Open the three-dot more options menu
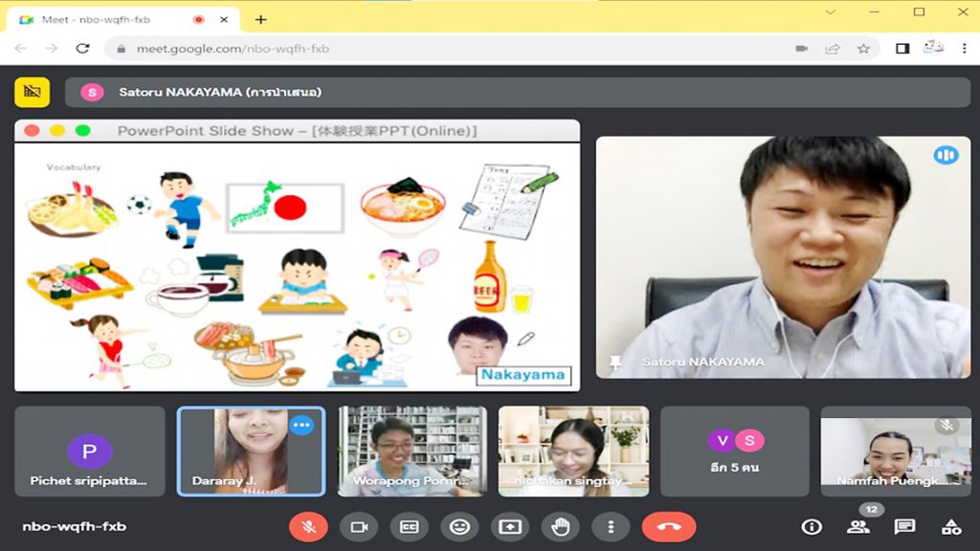Screen dimensions: 980x551 (611, 526)
